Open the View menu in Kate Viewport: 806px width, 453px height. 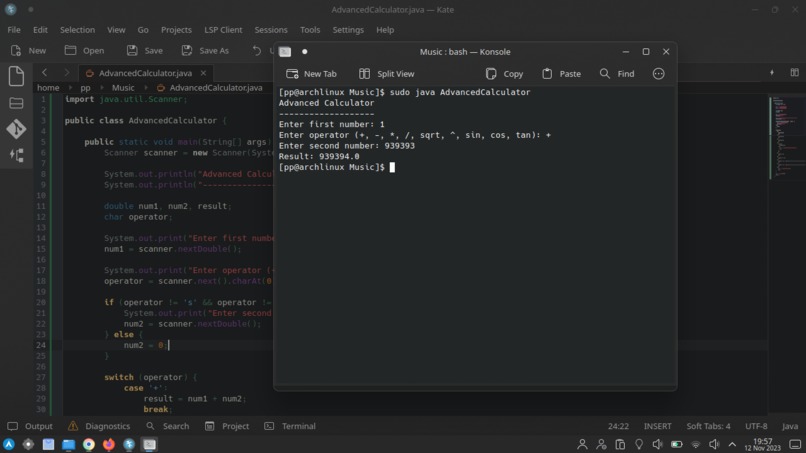[116, 30]
